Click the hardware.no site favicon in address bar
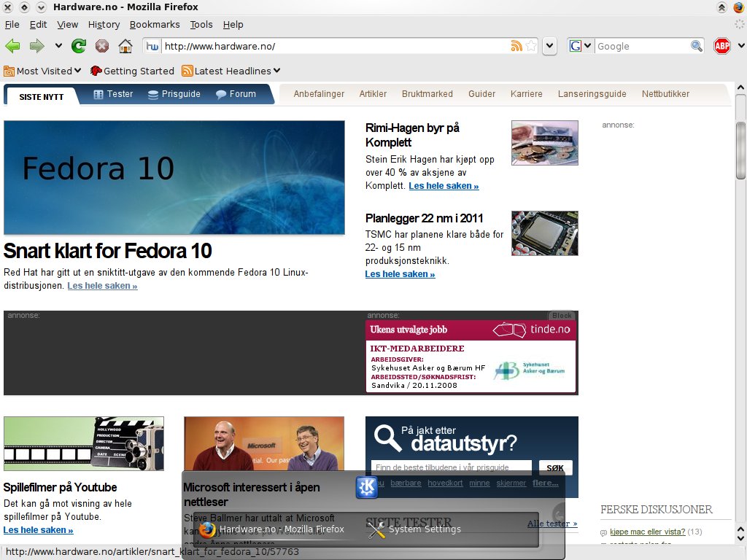 point(152,46)
